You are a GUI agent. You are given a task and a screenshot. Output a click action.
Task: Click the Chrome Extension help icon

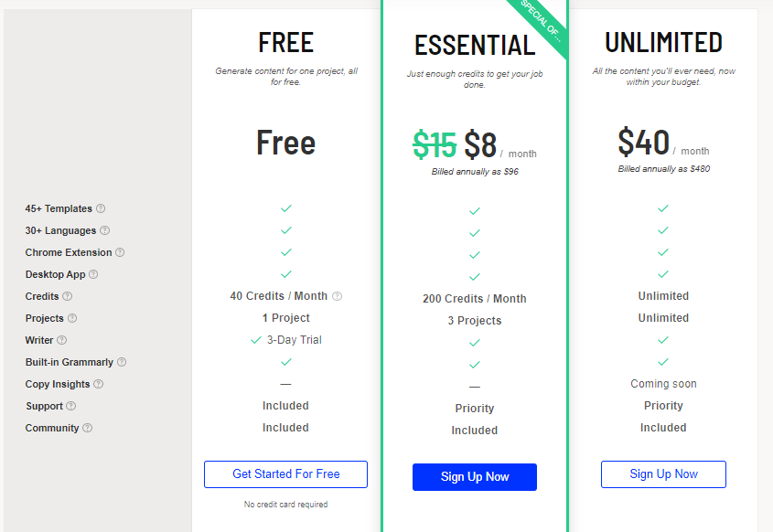[120, 252]
